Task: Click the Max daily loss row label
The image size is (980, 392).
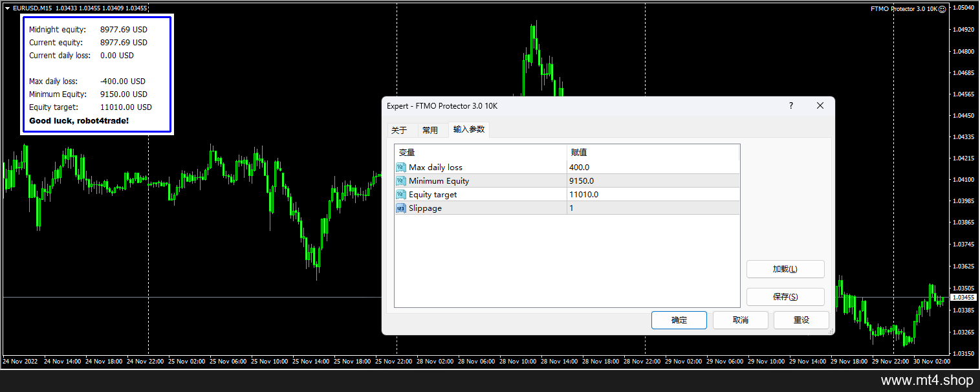Action: (435, 168)
